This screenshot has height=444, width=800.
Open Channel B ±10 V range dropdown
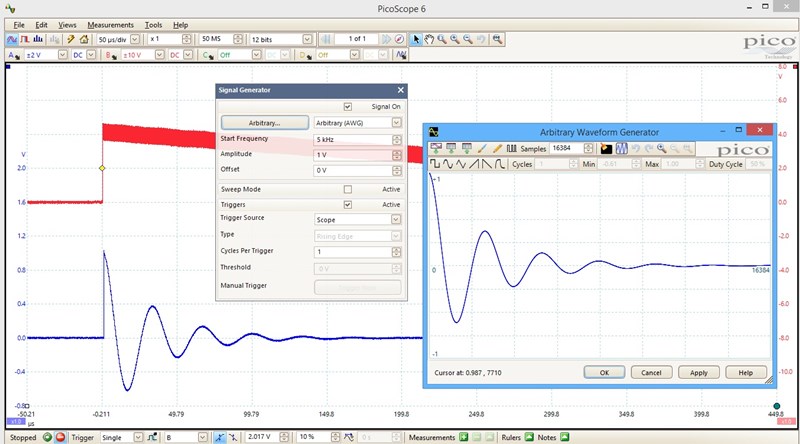[160, 55]
